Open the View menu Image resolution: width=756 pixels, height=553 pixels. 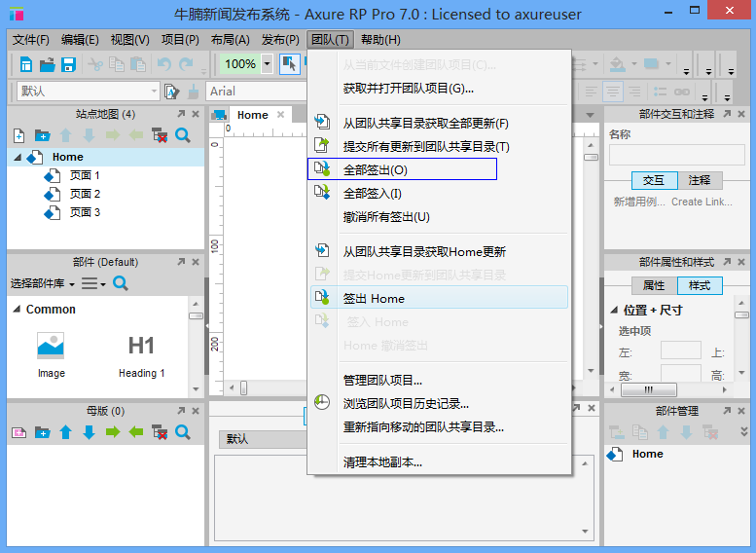click(130, 40)
